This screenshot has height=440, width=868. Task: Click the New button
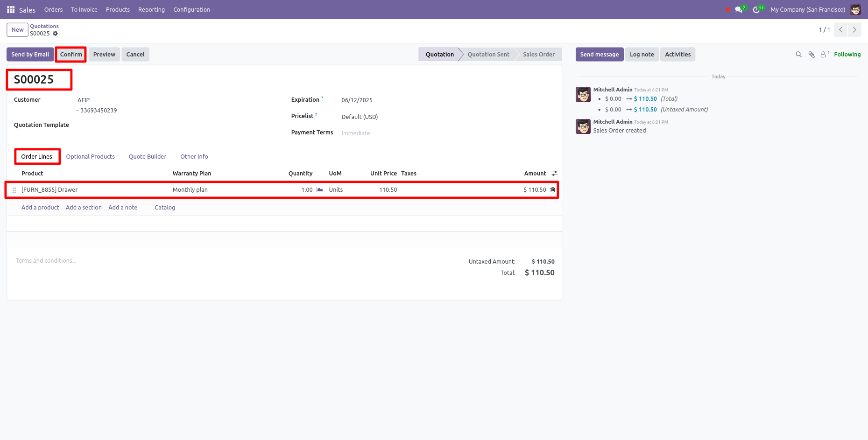(x=17, y=30)
